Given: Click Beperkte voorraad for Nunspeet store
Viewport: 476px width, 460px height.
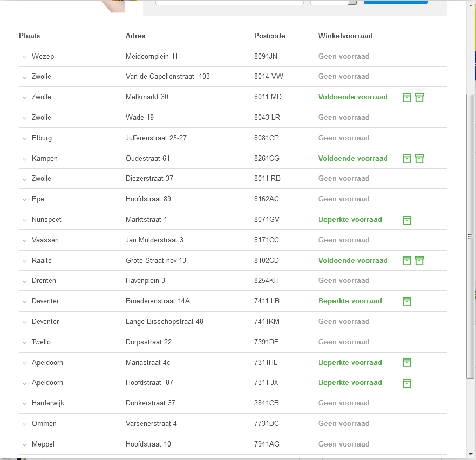Looking at the screenshot, I should tap(350, 219).
